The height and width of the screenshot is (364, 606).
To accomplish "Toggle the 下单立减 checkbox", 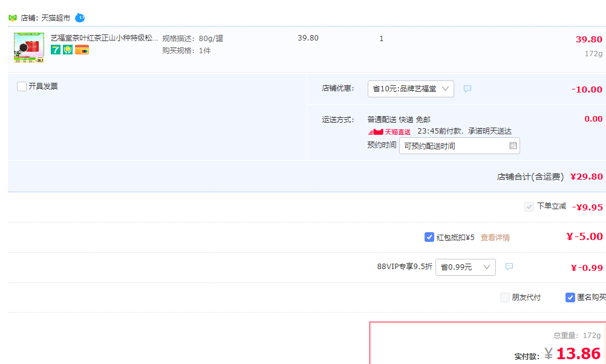I will click(x=529, y=207).
